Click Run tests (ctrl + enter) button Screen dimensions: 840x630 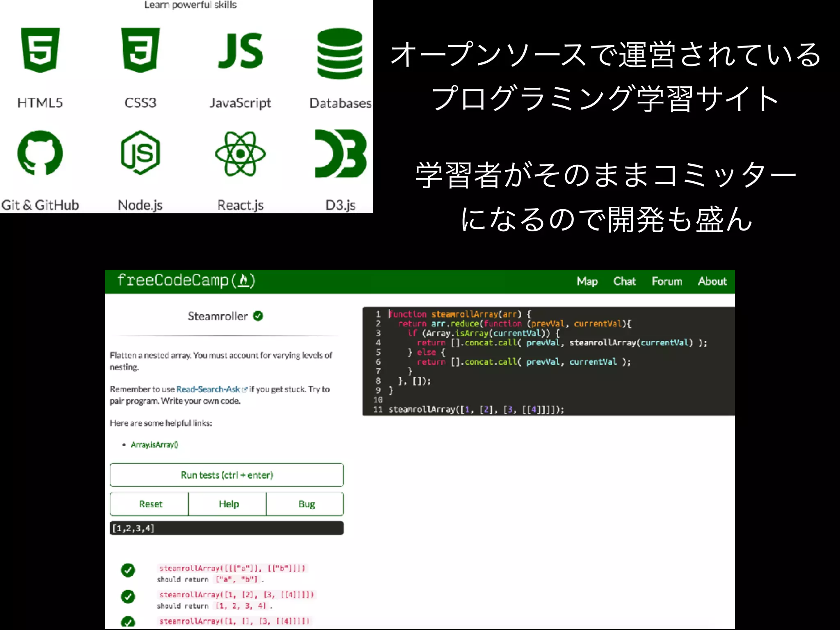[x=227, y=475]
